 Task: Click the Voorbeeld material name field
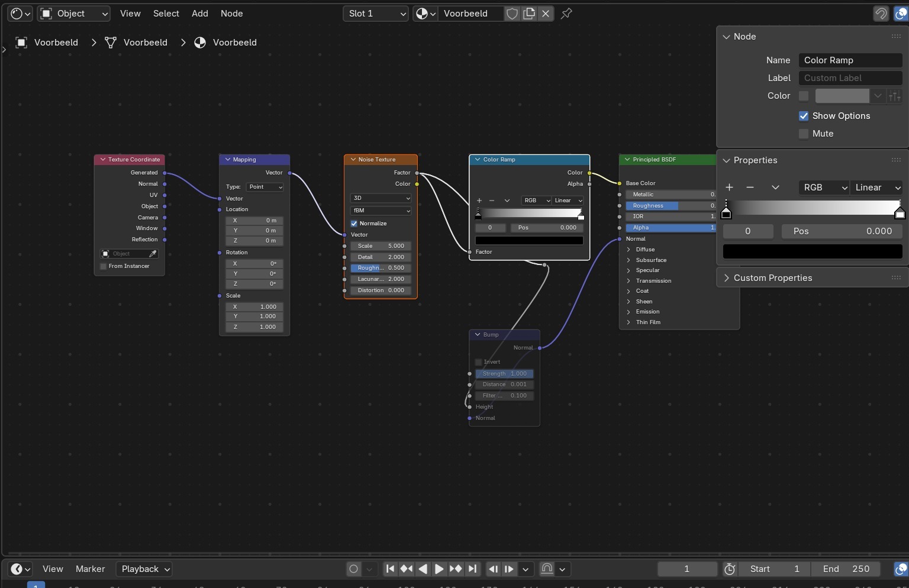471,13
